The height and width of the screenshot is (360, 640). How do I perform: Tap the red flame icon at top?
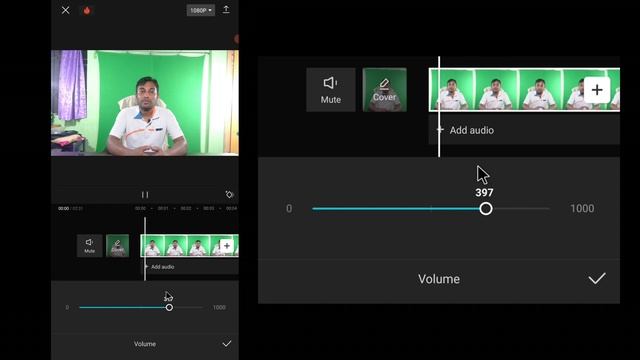coord(87,10)
